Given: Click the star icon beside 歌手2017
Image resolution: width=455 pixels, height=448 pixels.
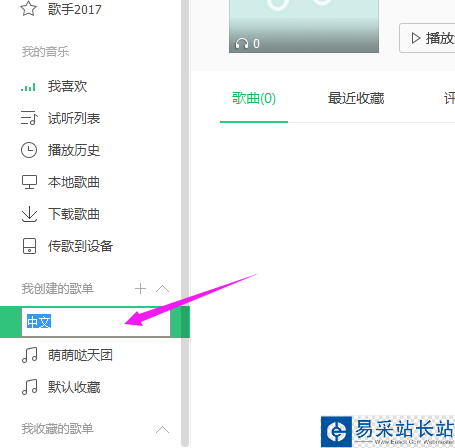Looking at the screenshot, I should click(28, 8).
